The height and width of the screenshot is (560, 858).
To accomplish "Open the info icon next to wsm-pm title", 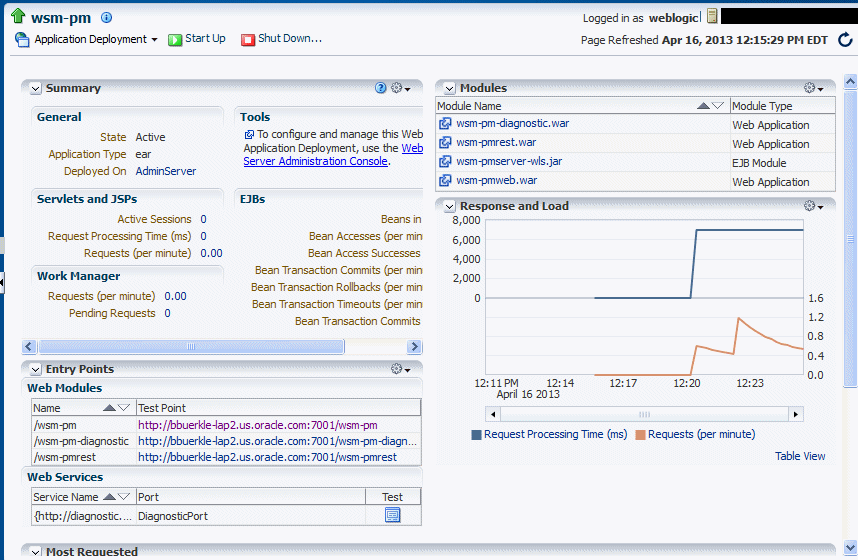I will (x=107, y=18).
